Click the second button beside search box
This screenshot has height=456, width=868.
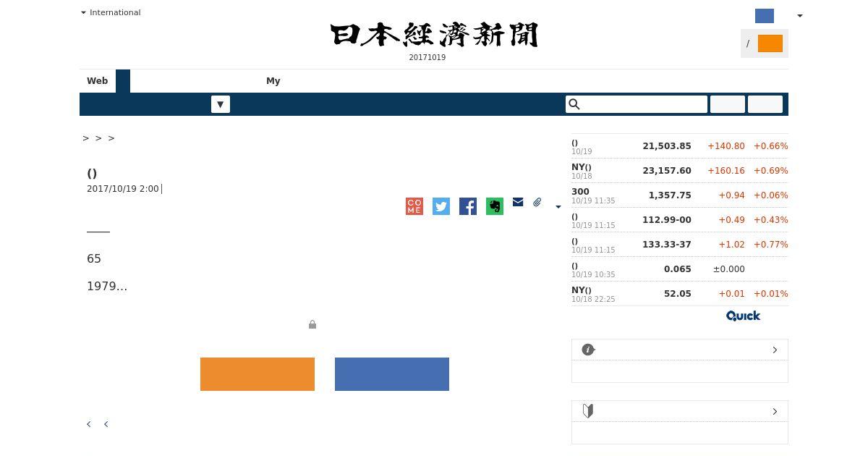765,104
